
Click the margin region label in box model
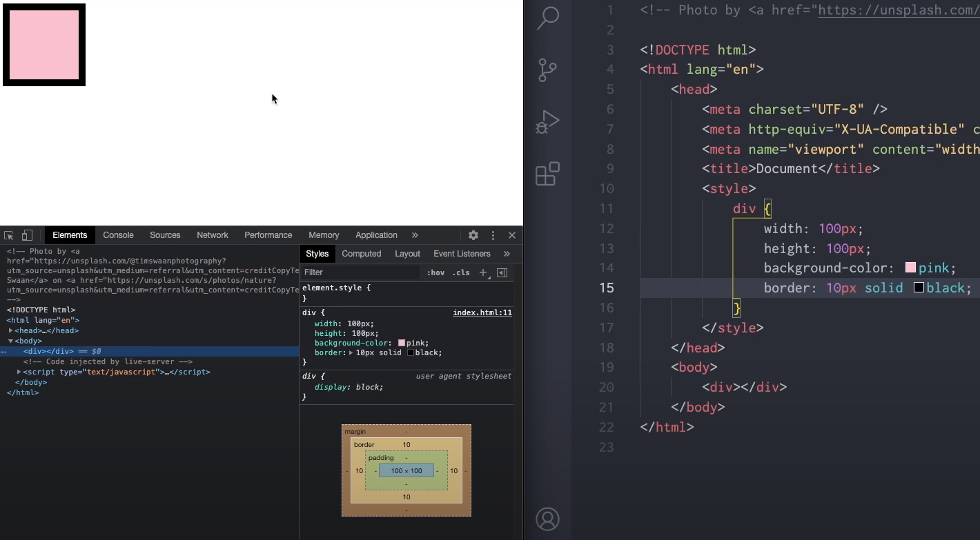pos(355,431)
